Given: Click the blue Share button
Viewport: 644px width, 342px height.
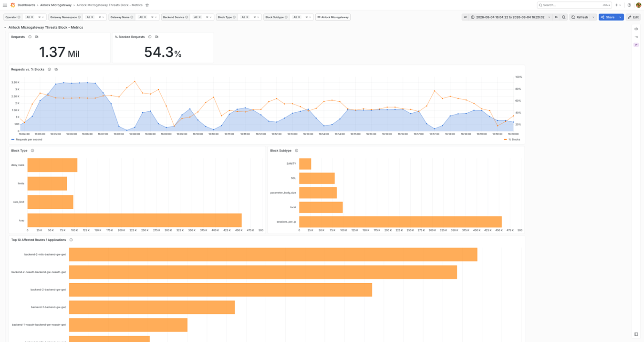Looking at the screenshot, I should (x=608, y=17).
